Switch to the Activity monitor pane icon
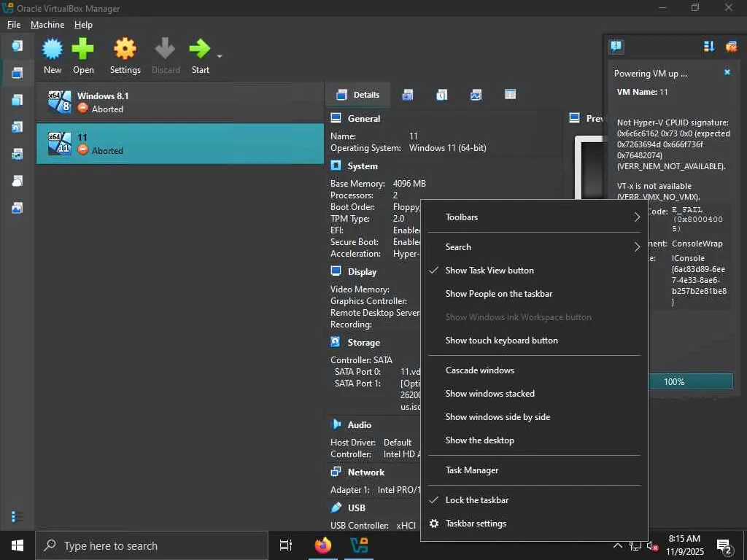Viewport: 747px width, 560px height. tap(476, 95)
